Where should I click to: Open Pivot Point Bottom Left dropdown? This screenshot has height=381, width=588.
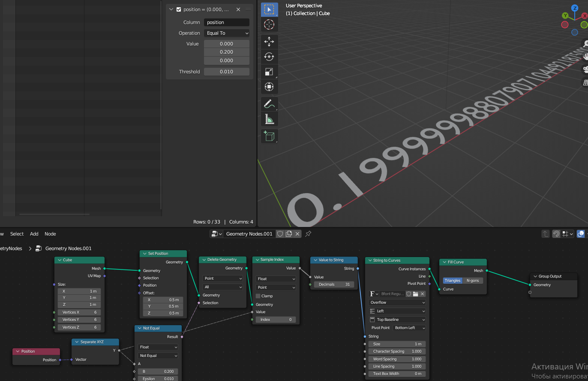click(409, 328)
